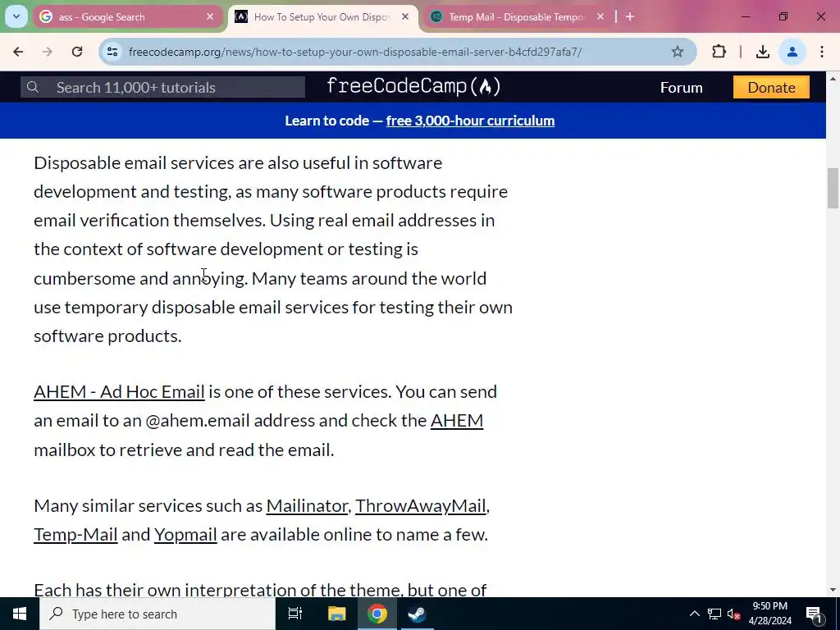Open Chrome downloads icon
This screenshot has height=630, width=840.
pos(763,52)
